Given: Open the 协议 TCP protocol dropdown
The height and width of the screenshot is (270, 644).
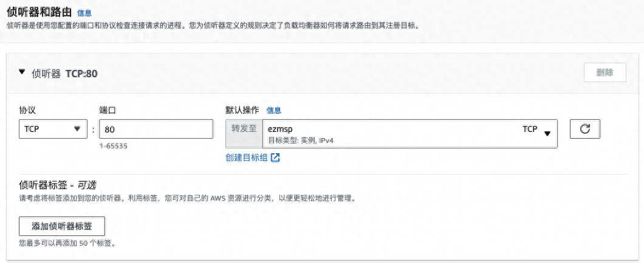Looking at the screenshot, I should (53, 129).
